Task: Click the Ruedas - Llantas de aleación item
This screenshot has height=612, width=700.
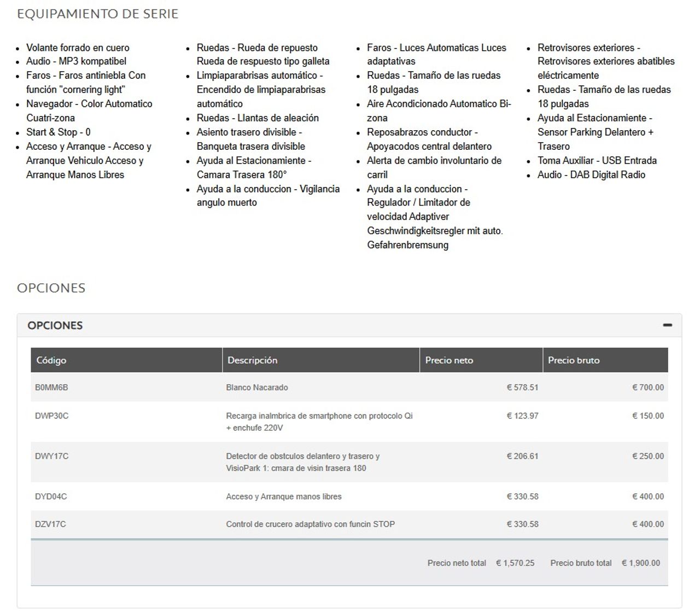Action: [258, 118]
